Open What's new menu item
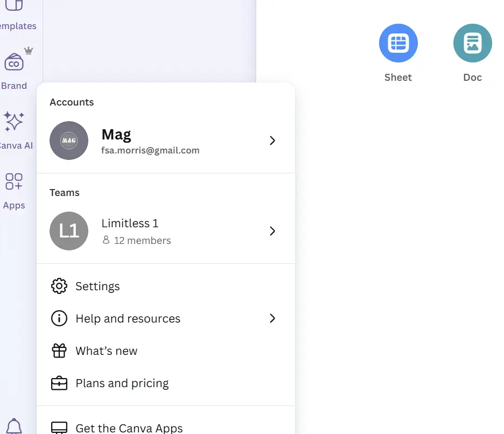The height and width of the screenshot is (434, 504). tap(166, 351)
